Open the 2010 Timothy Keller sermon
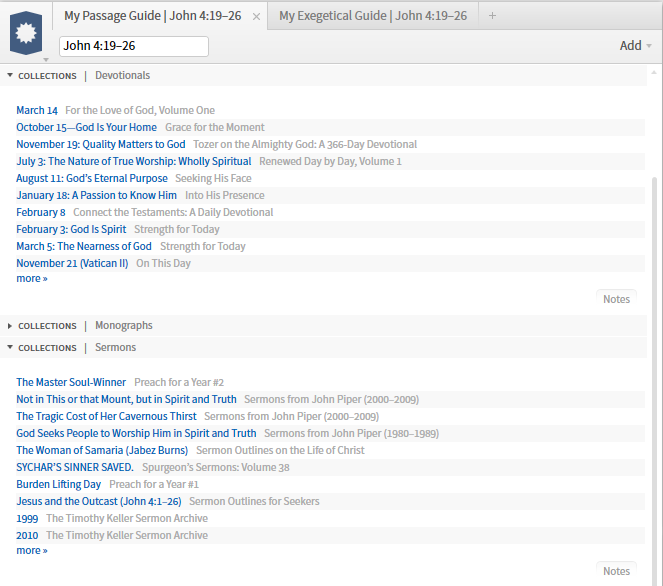Image resolution: width=663 pixels, height=586 pixels. click(x=27, y=535)
